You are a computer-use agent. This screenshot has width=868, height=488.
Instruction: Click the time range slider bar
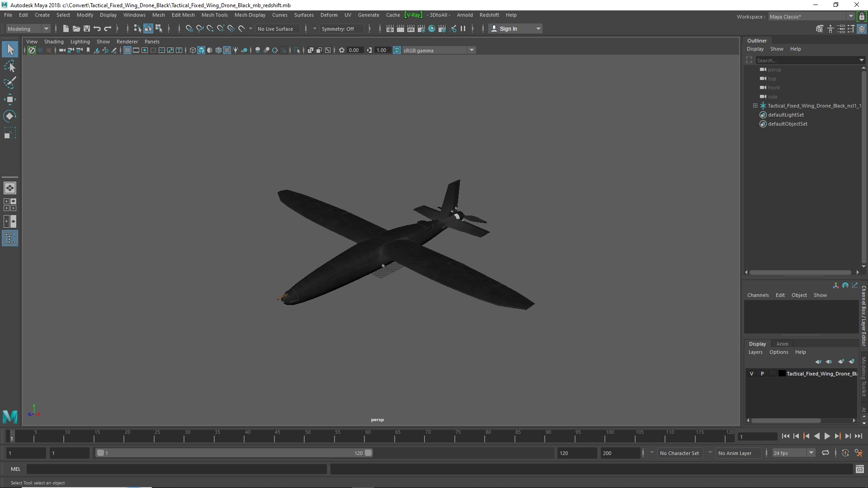234,453
